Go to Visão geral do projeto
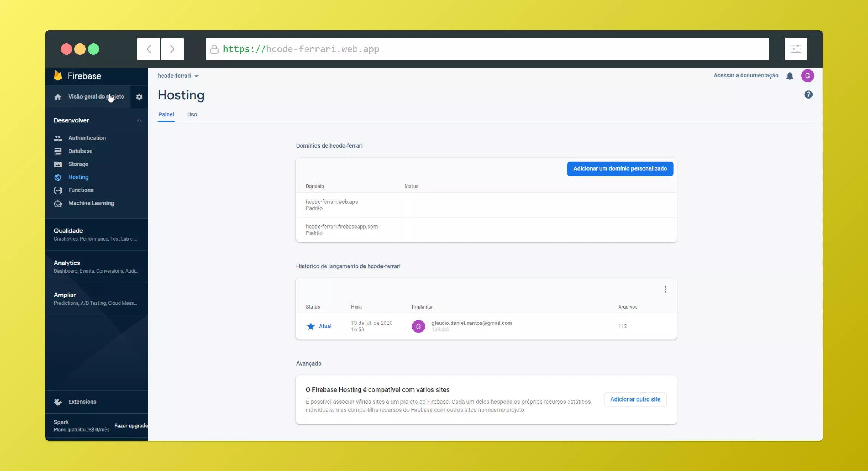868x471 pixels. point(96,97)
